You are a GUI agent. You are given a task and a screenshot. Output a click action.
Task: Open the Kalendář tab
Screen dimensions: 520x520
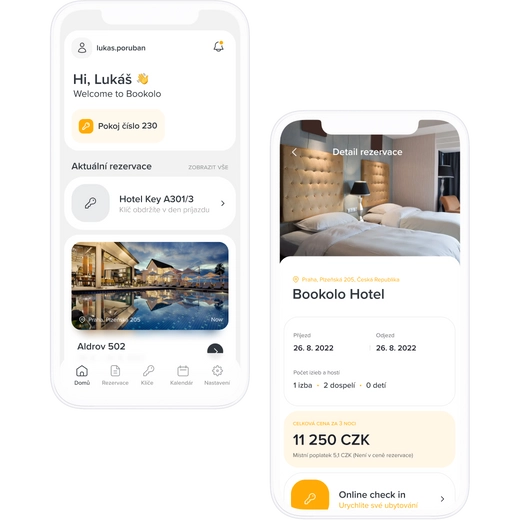(182, 375)
